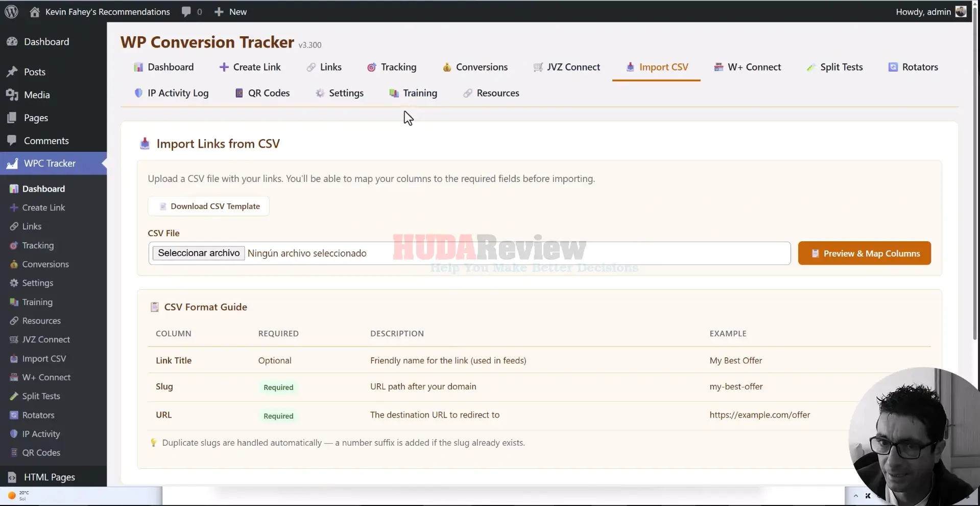This screenshot has width=980, height=506.
Task: Click the Posts pushpin icon in sidebar
Action: point(12,72)
